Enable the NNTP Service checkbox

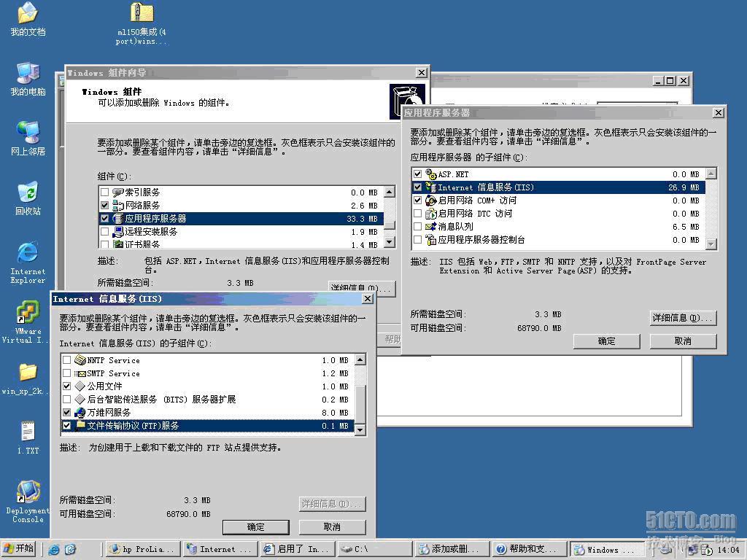(x=66, y=360)
